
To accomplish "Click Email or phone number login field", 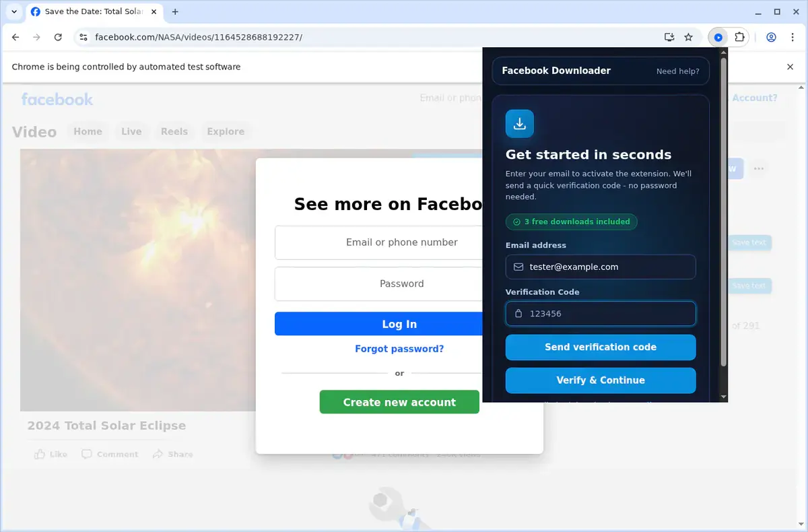I will point(379,242).
